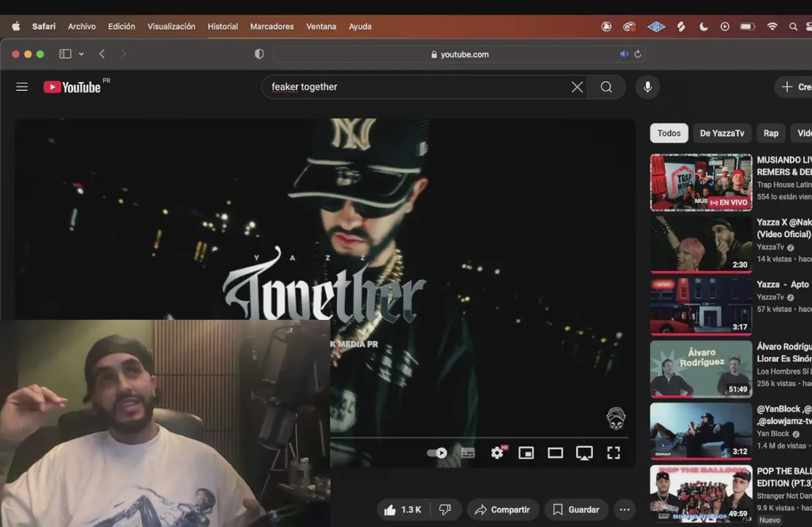Run the search with the magnifier button

click(x=606, y=87)
